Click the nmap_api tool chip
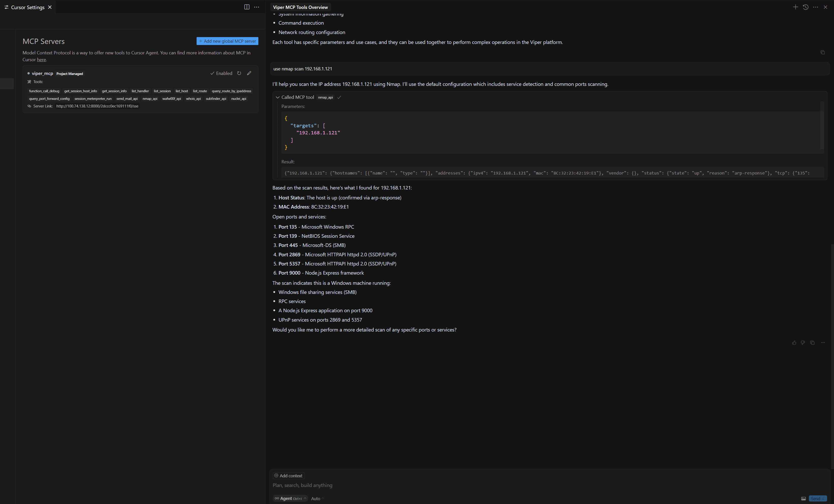The width and height of the screenshot is (834, 504). pos(150,99)
